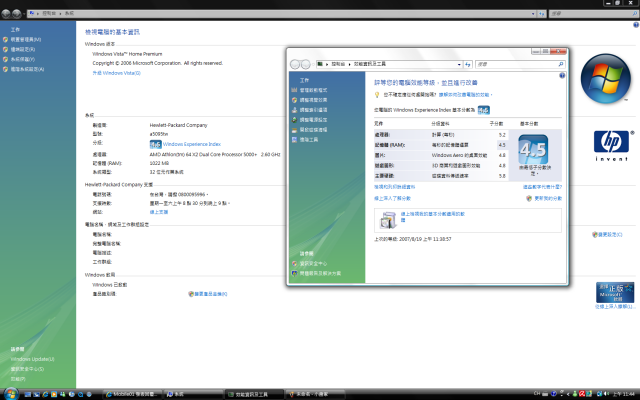The image size is (640, 400).
Task: Open link to view software for base score online
Action: (x=433, y=217)
